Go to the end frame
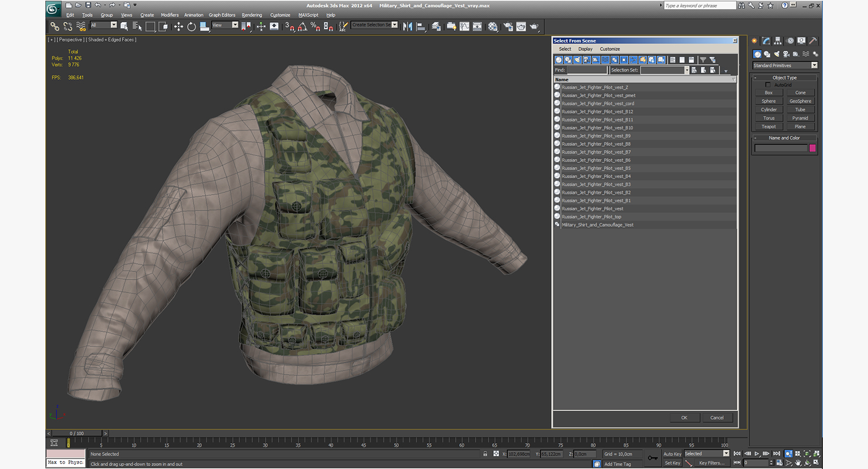The height and width of the screenshot is (469, 868). 777,454
